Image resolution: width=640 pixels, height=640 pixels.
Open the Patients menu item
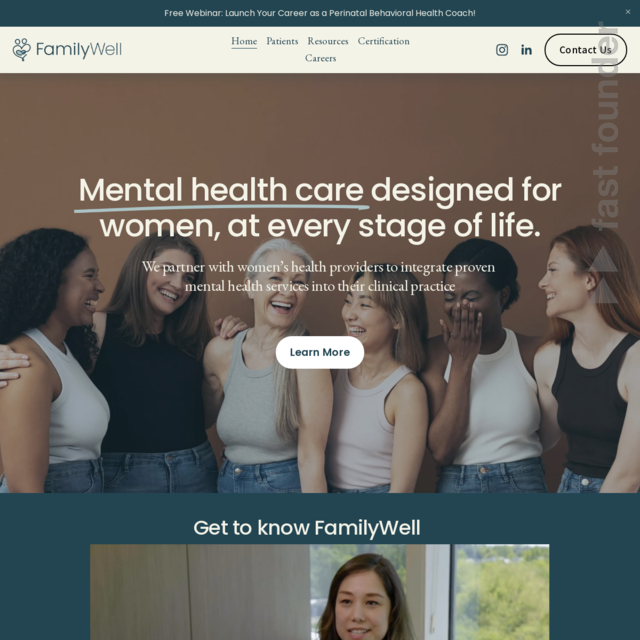282,41
